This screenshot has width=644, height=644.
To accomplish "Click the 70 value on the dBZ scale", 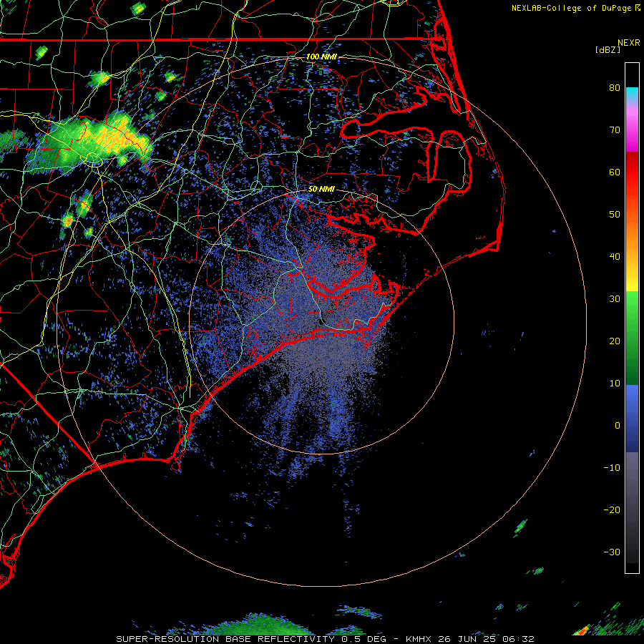I will click(615, 130).
